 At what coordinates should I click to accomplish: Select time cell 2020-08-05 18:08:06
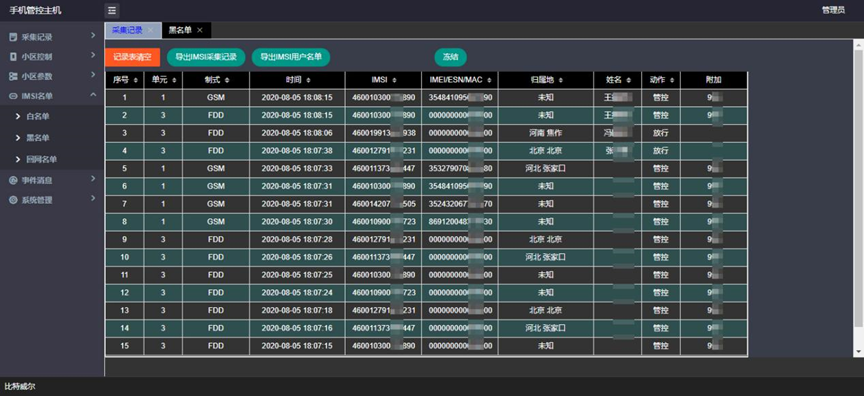click(297, 133)
